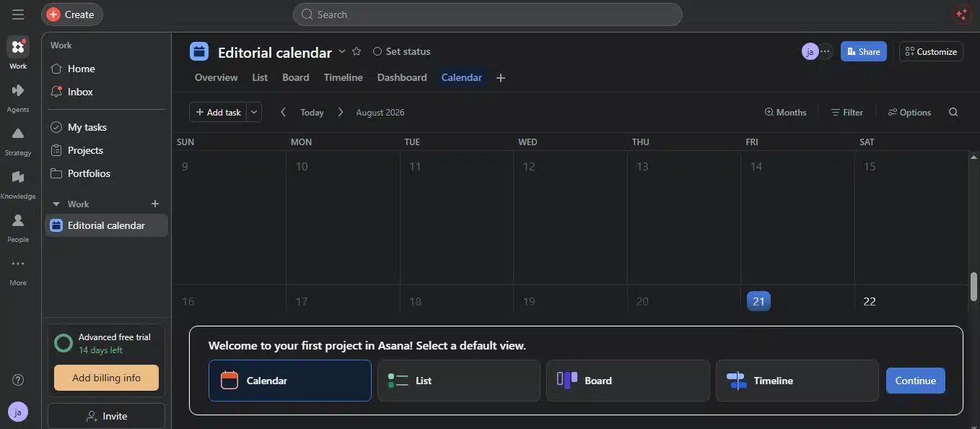Open Projects in sidebar
The width and height of the screenshot is (980, 429).
point(105,150)
